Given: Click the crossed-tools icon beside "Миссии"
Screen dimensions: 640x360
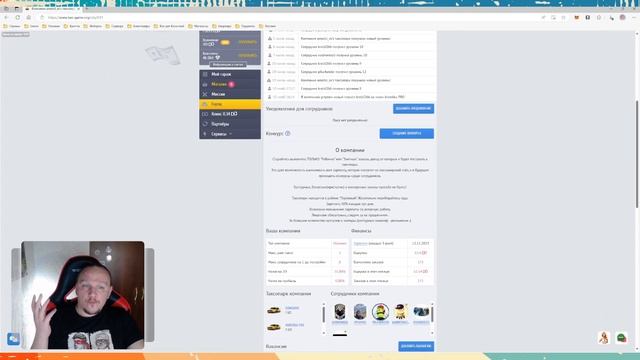Looking at the screenshot, I should pos(205,94).
